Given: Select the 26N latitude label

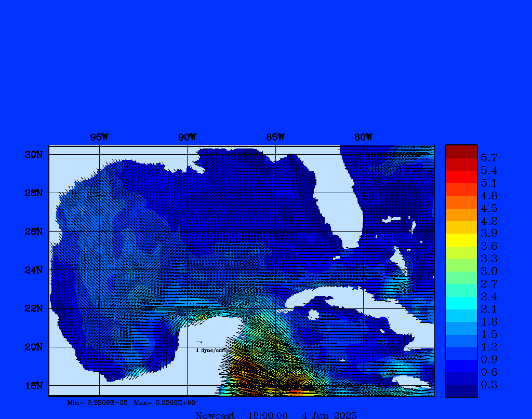Looking at the screenshot, I should [x=33, y=232].
